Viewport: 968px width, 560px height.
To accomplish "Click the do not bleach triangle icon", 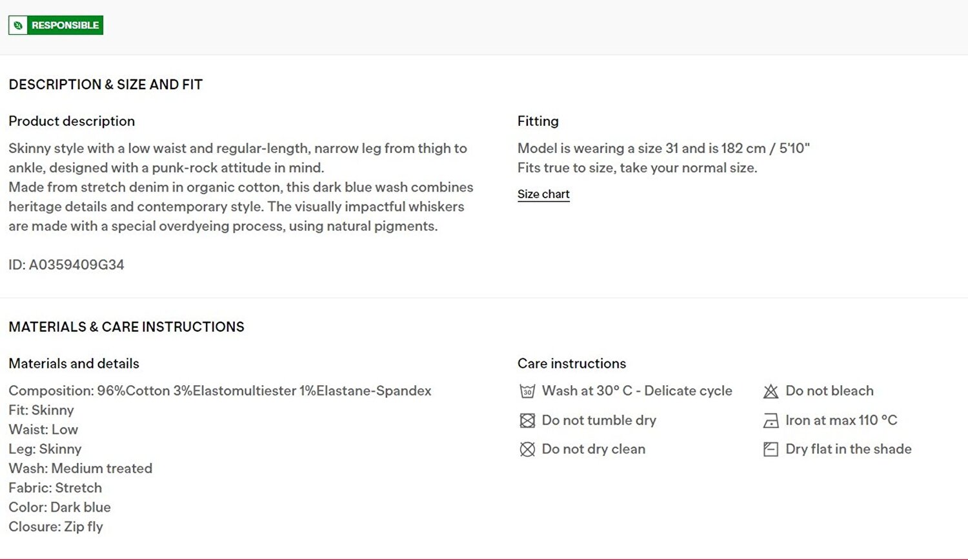I will pos(771,391).
